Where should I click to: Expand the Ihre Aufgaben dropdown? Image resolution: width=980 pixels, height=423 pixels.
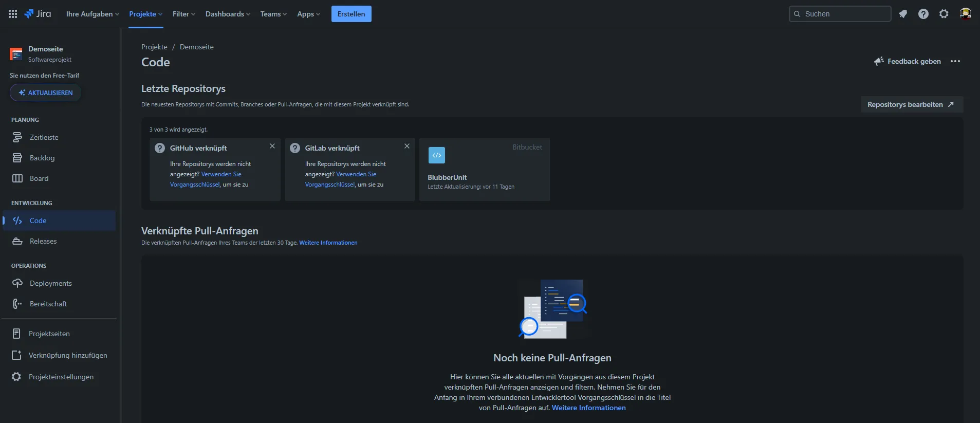tap(93, 14)
